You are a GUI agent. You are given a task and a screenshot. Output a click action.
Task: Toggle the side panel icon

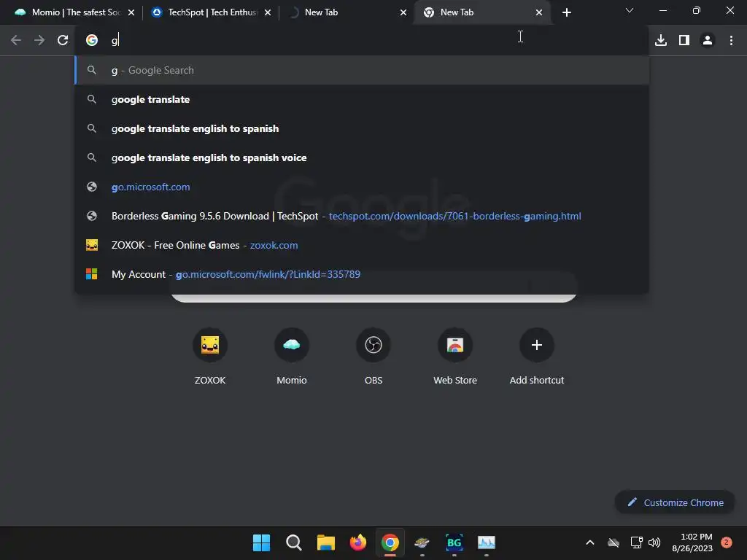coord(684,41)
